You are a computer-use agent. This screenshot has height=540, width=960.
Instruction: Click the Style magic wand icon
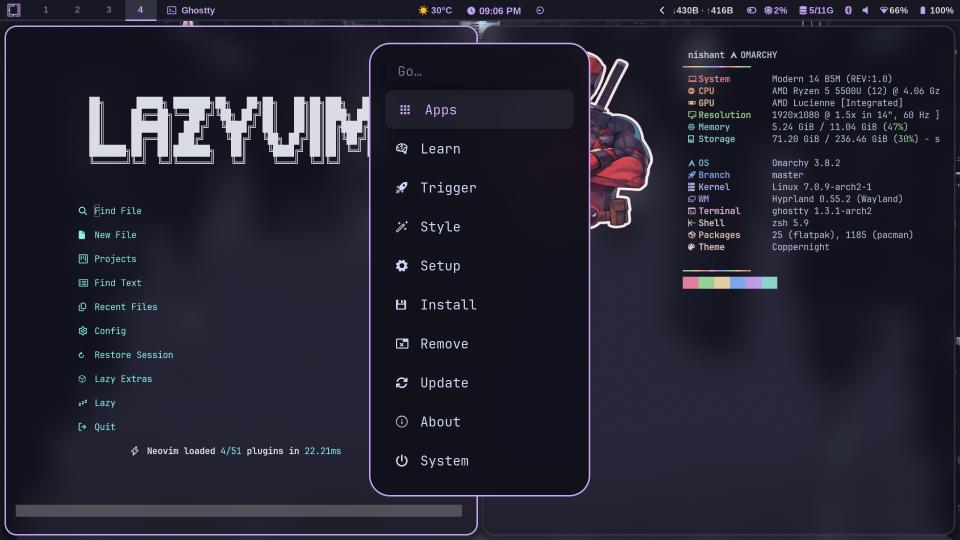(x=402, y=227)
